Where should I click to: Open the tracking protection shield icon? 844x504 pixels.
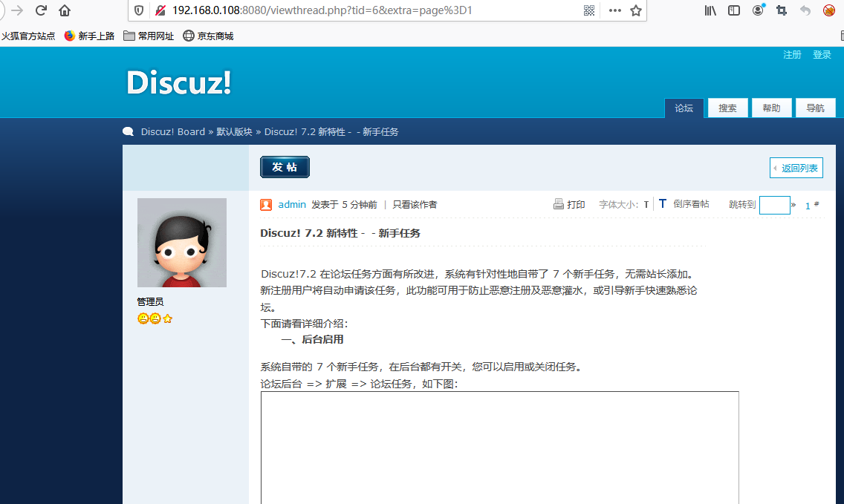pyautogui.click(x=137, y=10)
